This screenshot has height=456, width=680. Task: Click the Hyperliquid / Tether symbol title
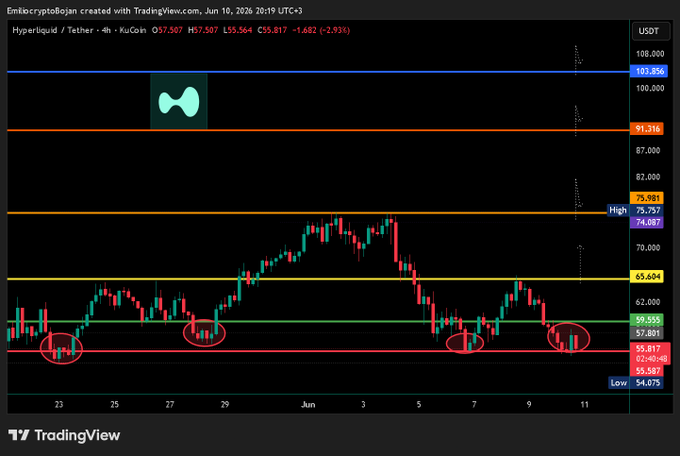[x=52, y=30]
